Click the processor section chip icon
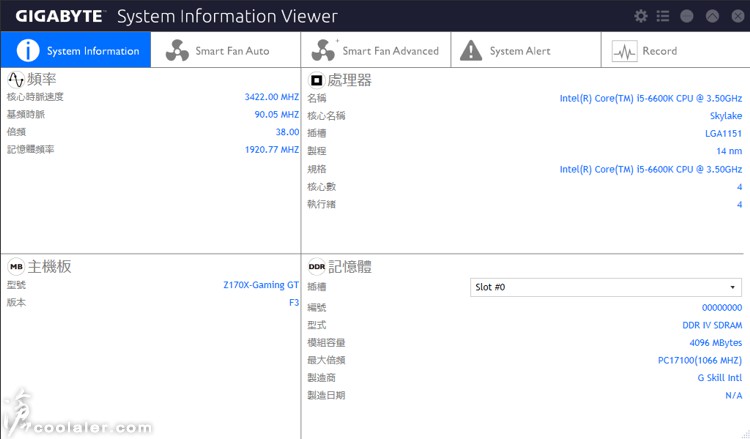Screen dimensions: 750x439 click(x=316, y=80)
